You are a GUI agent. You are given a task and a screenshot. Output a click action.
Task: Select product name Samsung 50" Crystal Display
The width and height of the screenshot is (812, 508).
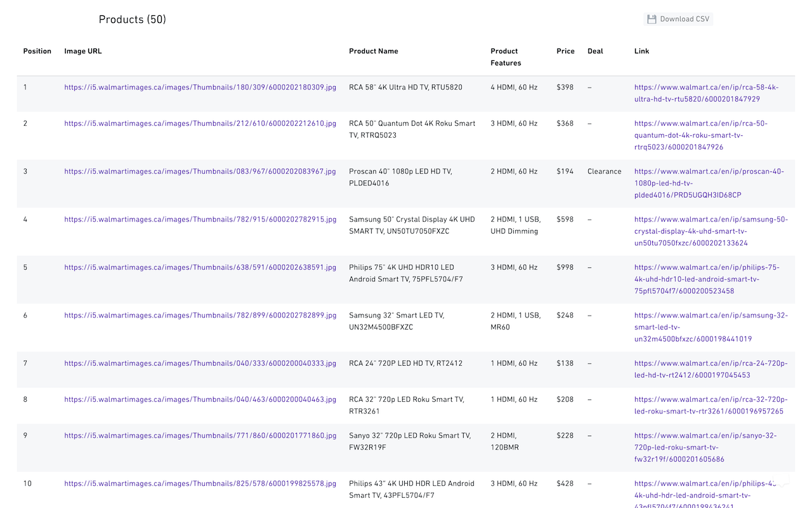click(412, 225)
